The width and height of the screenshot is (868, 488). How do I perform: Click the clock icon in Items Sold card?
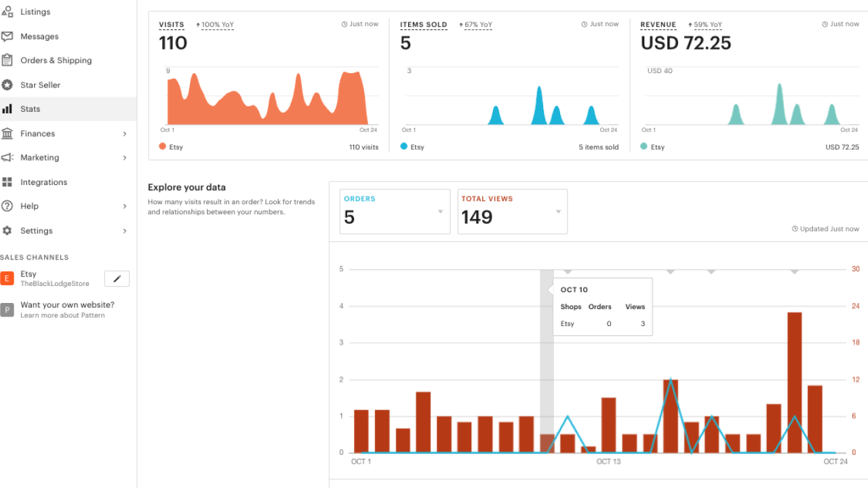coord(585,24)
